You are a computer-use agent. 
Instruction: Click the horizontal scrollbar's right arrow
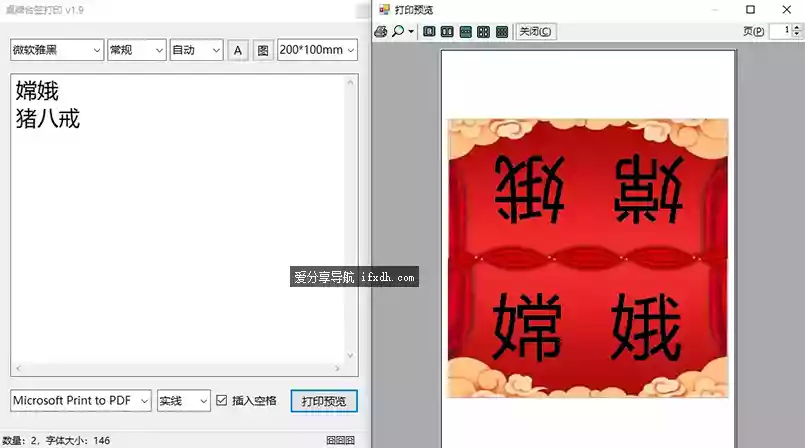337,368
